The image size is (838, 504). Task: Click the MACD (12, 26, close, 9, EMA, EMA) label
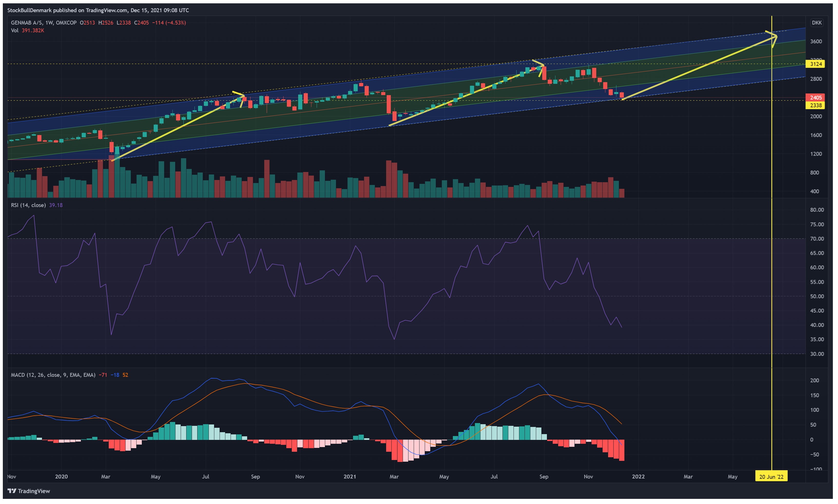click(x=53, y=375)
